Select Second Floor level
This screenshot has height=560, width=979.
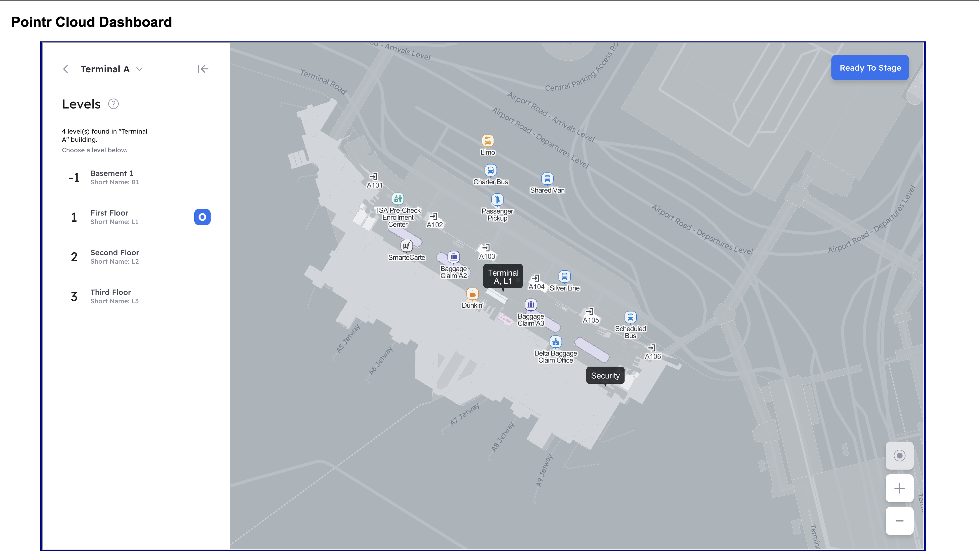click(x=115, y=256)
